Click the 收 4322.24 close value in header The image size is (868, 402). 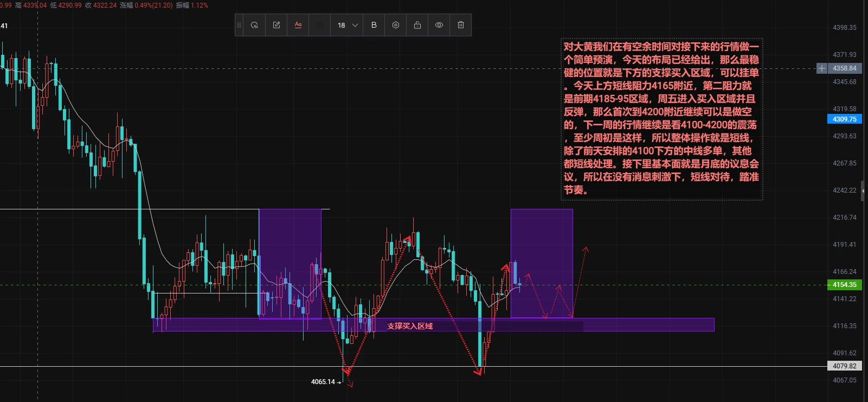click(101, 5)
